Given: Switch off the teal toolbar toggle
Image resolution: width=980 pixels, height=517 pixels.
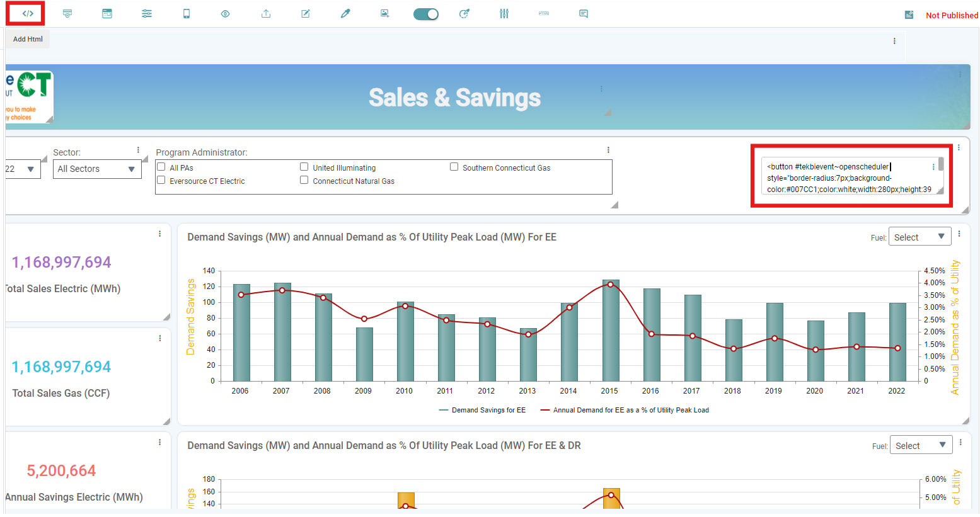Looking at the screenshot, I should [426, 14].
